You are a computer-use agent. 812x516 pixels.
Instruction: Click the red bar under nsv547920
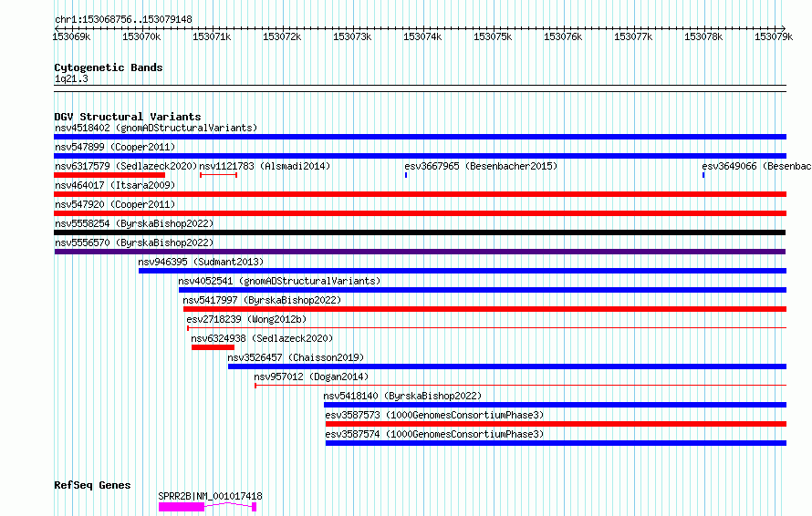(x=420, y=213)
